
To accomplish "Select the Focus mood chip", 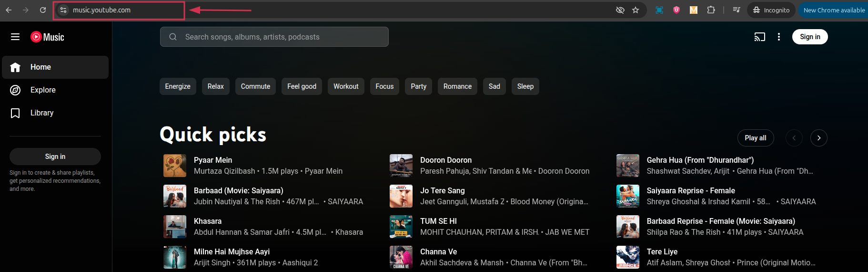I will pos(384,86).
